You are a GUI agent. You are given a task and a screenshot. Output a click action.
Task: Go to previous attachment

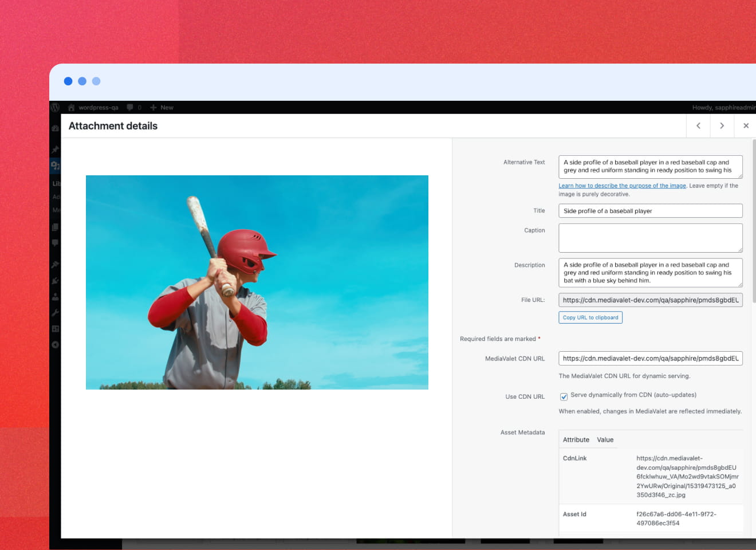coord(698,126)
